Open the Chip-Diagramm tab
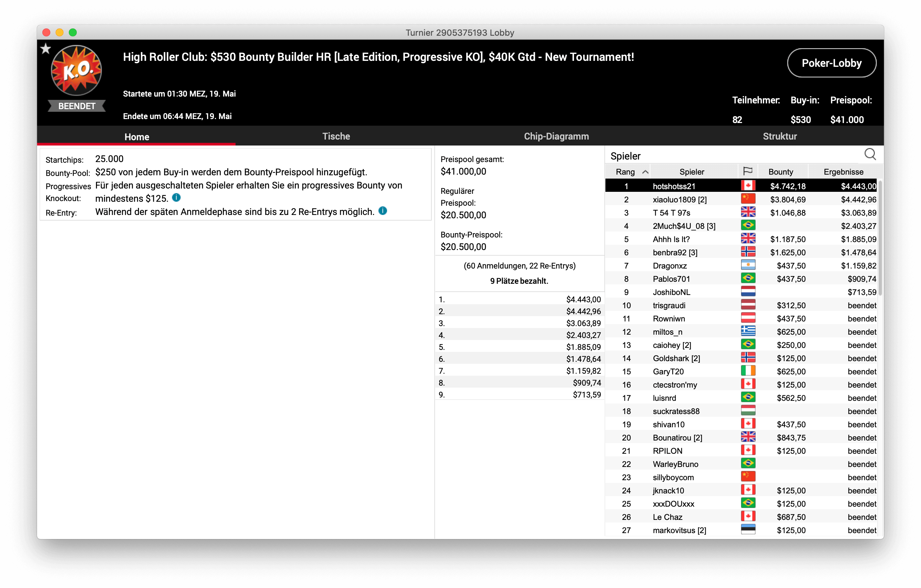The image size is (921, 588). [556, 136]
